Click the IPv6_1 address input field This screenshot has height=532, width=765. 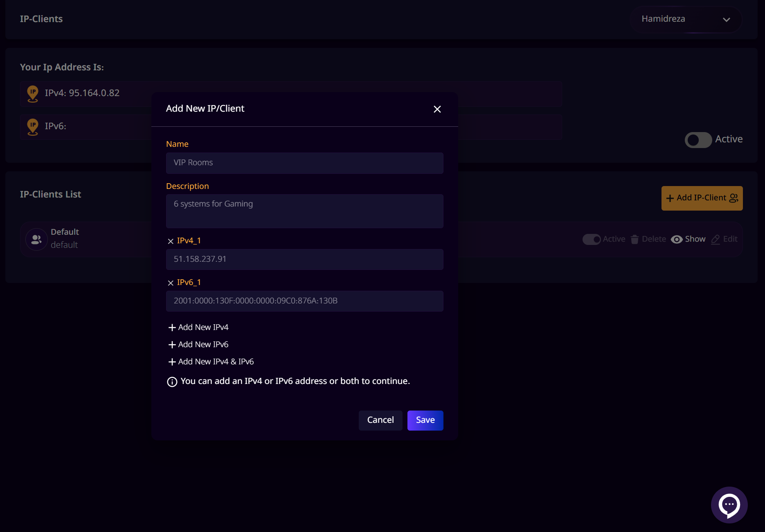pyautogui.click(x=304, y=301)
